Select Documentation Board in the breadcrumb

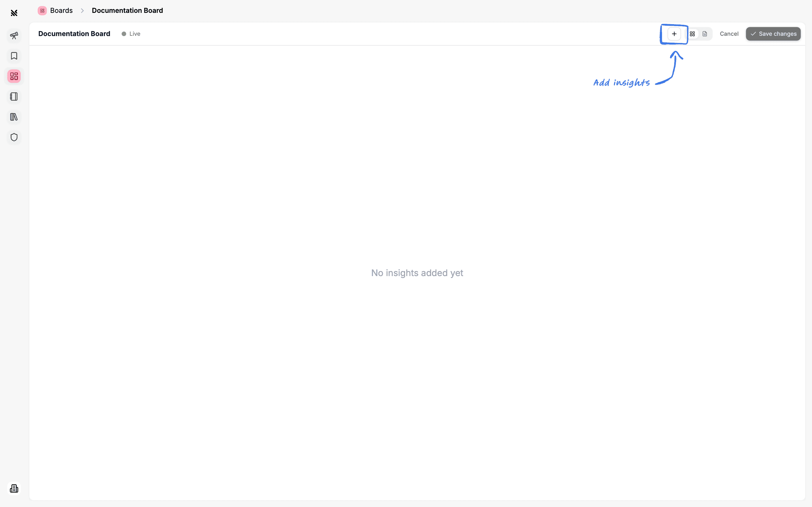click(x=127, y=10)
